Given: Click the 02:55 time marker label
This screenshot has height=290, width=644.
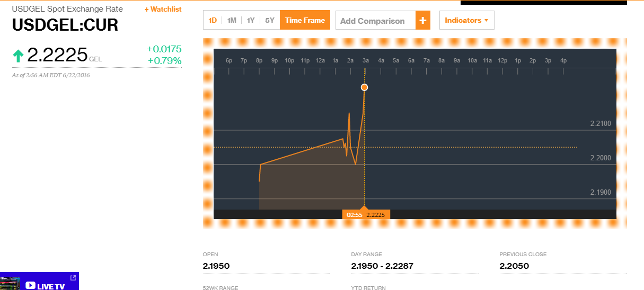Looking at the screenshot, I should [354, 214].
